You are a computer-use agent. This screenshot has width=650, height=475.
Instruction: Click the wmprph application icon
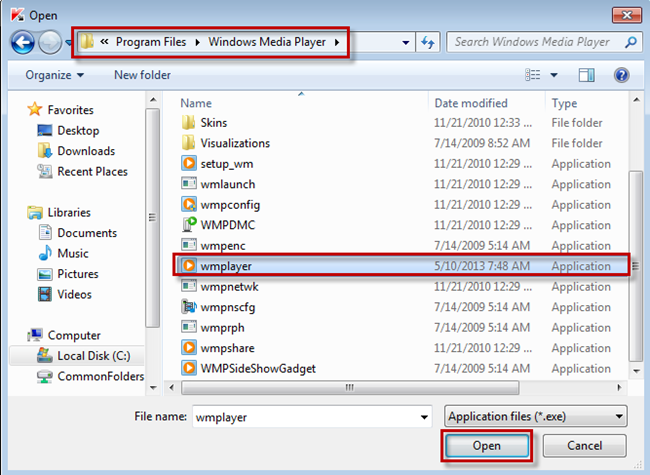pos(189,327)
